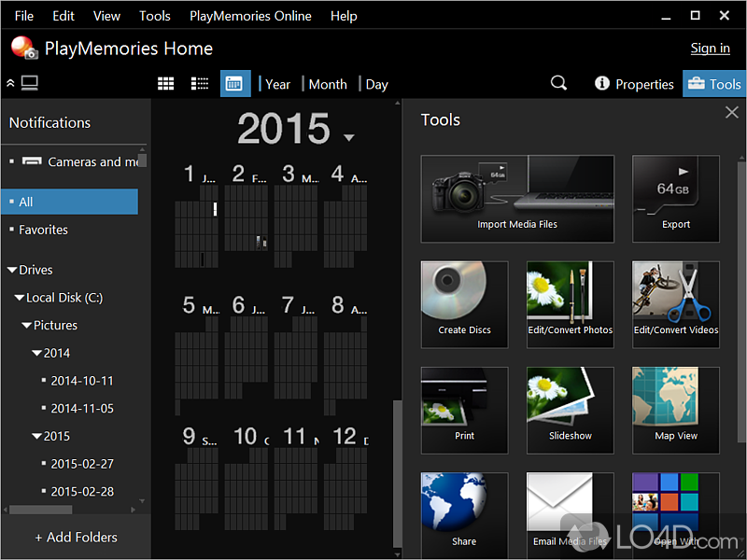Click the Print tool tile
Image resolution: width=747 pixels, height=560 pixels.
click(464, 409)
